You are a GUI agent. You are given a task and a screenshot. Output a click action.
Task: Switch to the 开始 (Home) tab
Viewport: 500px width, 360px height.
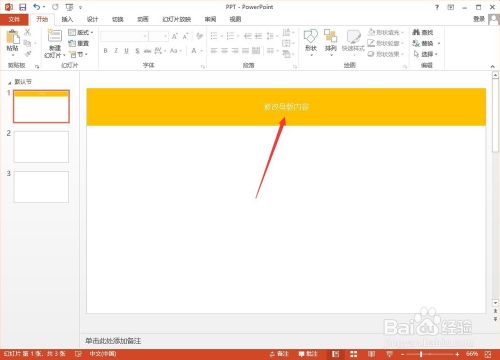click(x=42, y=19)
